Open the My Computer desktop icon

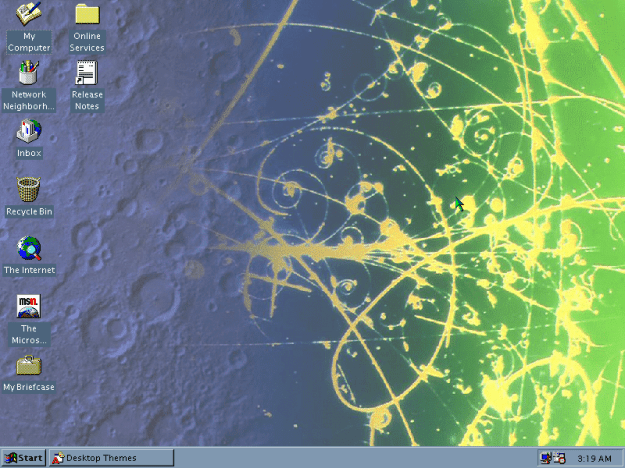pos(28,14)
